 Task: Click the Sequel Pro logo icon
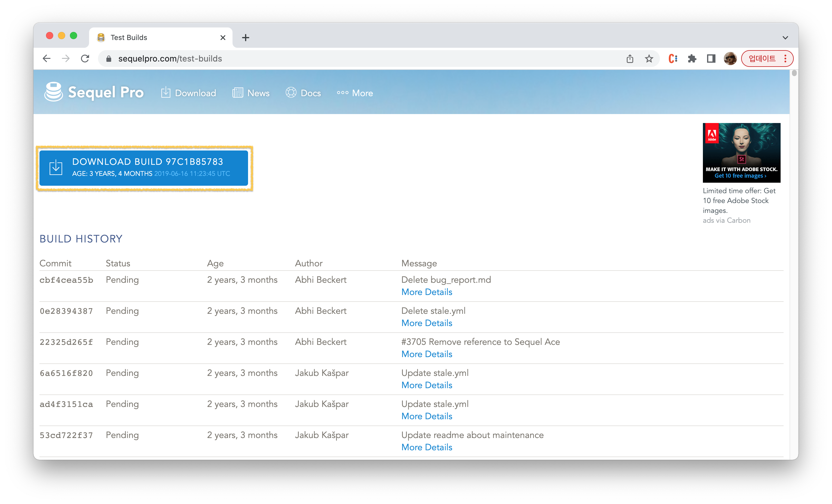(53, 92)
